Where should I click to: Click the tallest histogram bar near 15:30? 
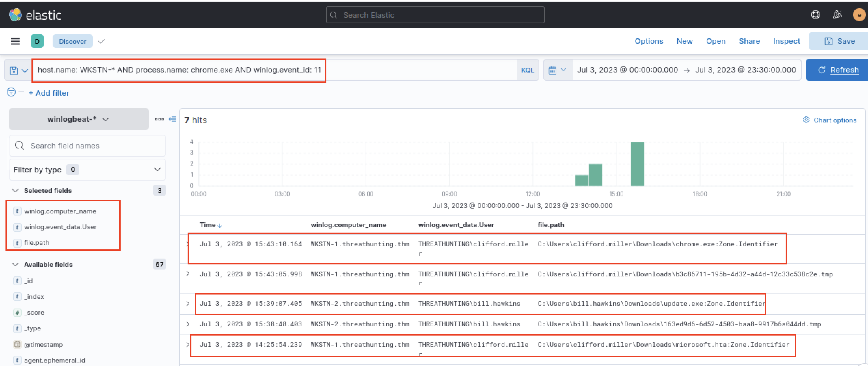637,164
